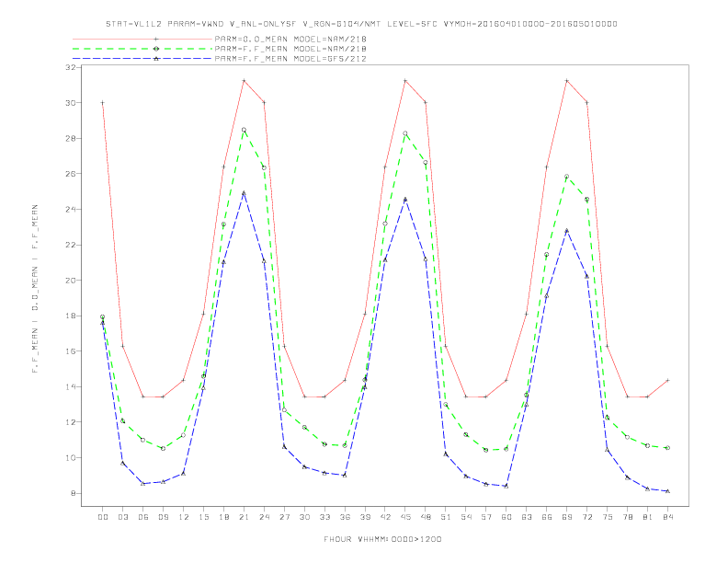Click green circle data point at hour 45
The image size is (728, 563).
[405, 133]
